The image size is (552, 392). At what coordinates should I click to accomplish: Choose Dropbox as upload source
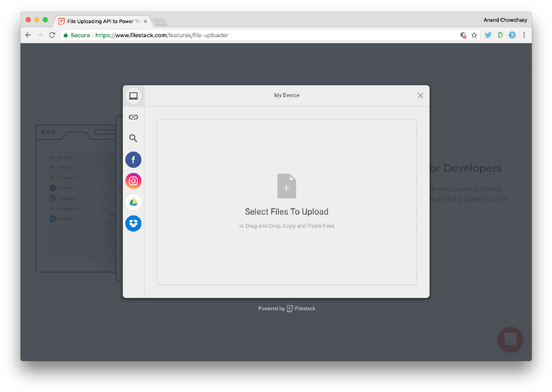133,224
